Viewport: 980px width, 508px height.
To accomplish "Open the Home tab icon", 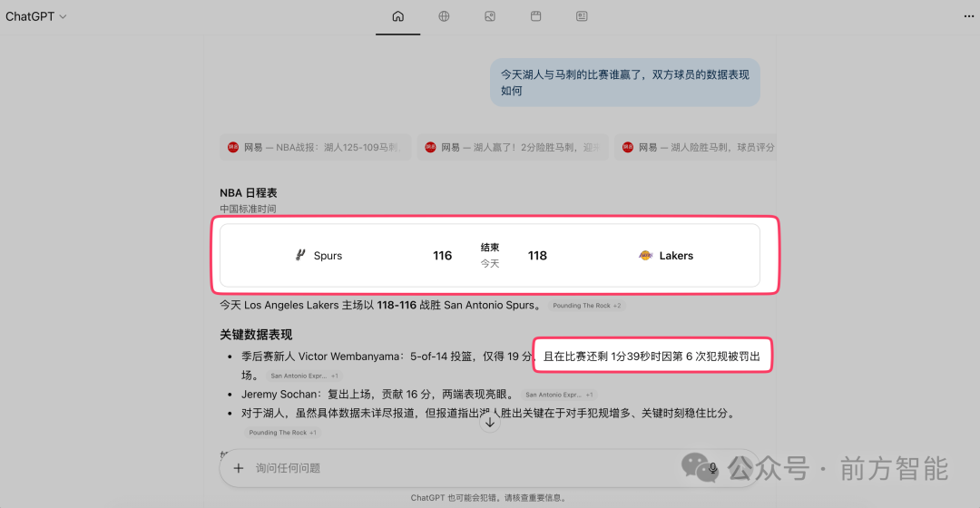I will pyautogui.click(x=397, y=16).
